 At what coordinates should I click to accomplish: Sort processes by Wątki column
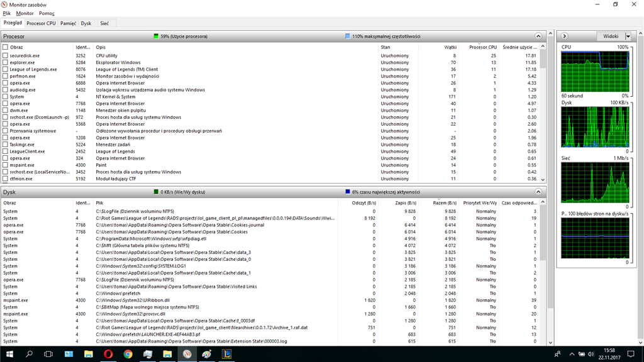[438, 47]
